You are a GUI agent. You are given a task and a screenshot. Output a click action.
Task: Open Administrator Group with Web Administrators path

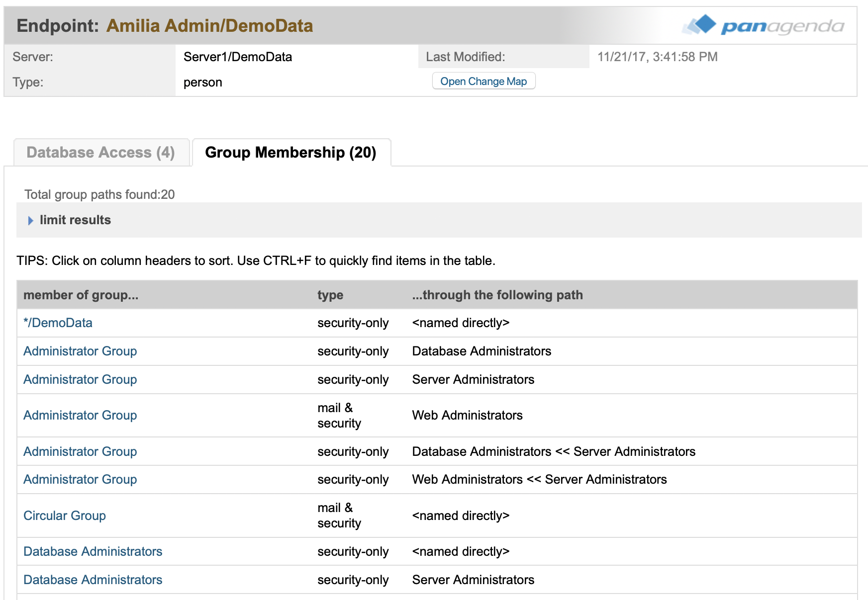point(80,416)
